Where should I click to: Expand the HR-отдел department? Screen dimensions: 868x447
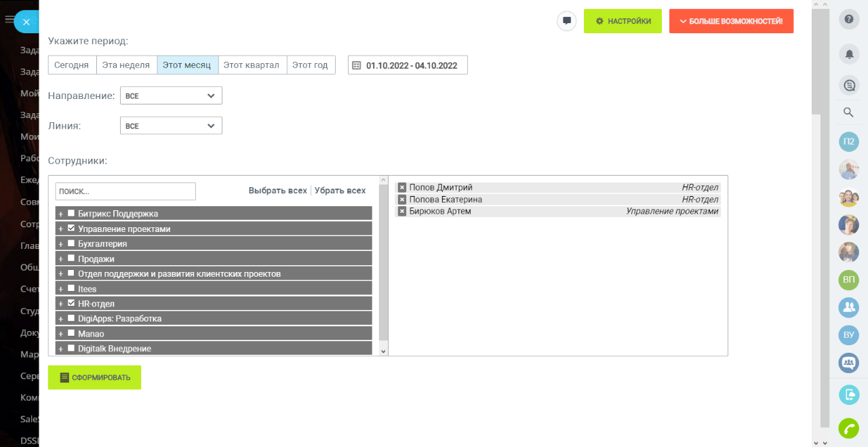point(60,304)
